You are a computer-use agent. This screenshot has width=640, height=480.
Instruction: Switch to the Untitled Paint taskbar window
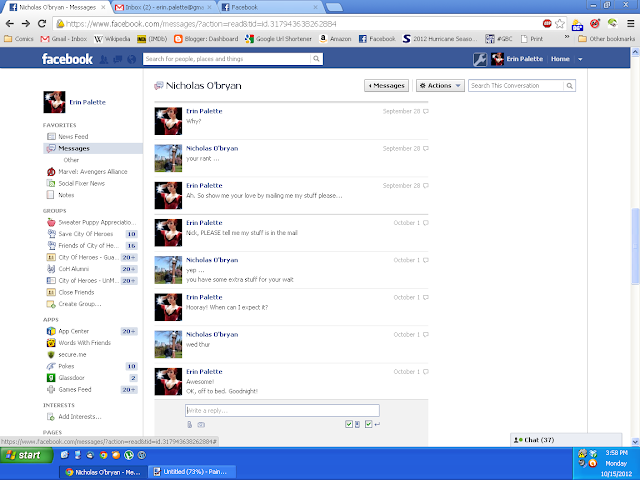[x=192, y=472]
